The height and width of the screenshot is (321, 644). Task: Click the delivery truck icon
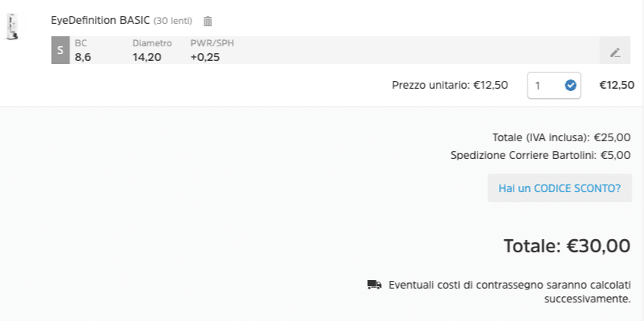click(374, 285)
